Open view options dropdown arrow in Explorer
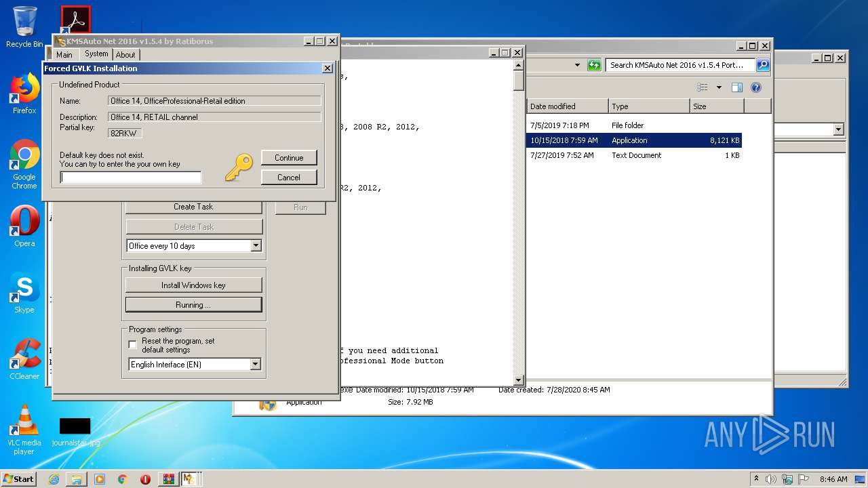Screen dimensions: 868x488 click(718, 87)
